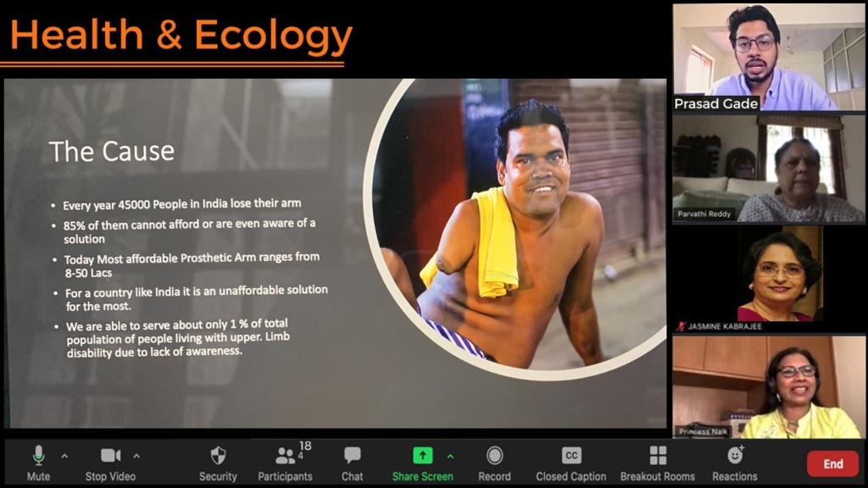This screenshot has width=868, height=488.
Task: Open the Security shield menu
Action: click(x=218, y=457)
